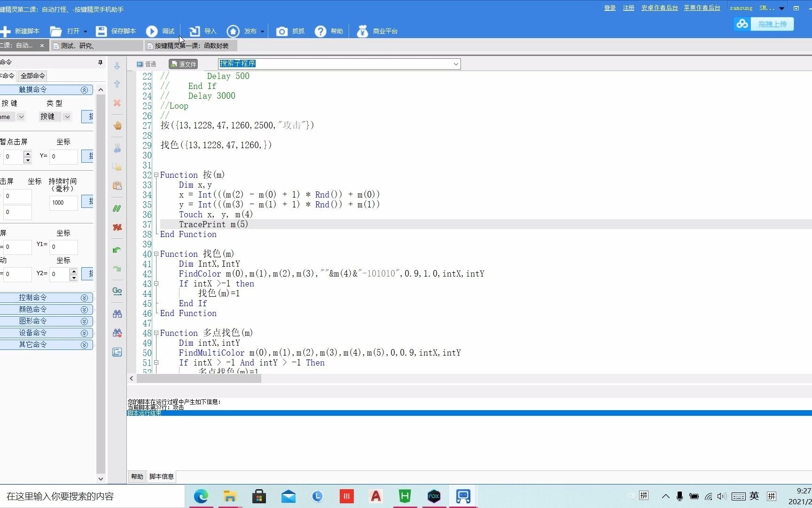Click the horizontal scrollbar of code editor
Image resolution: width=812 pixels, height=508 pixels.
[199, 379]
